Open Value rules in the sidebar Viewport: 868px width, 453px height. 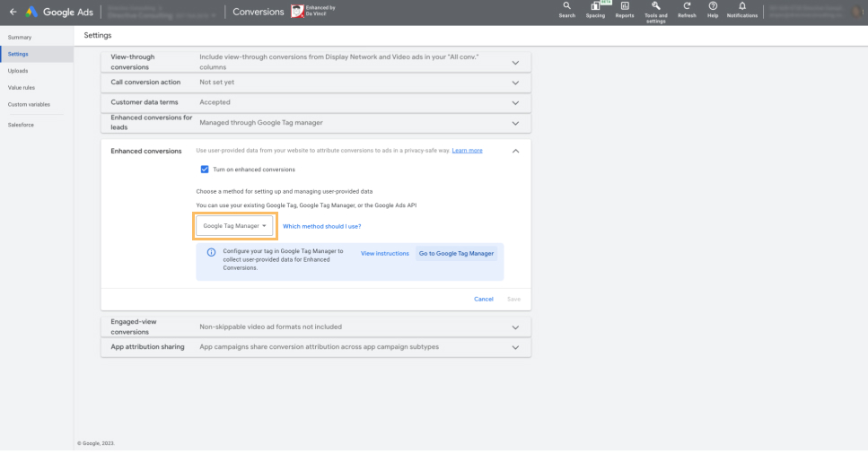21,87
